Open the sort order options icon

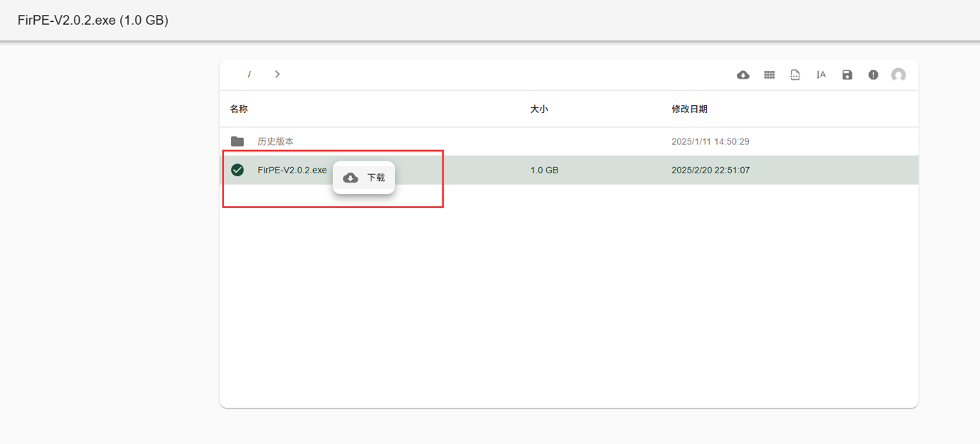pos(821,75)
